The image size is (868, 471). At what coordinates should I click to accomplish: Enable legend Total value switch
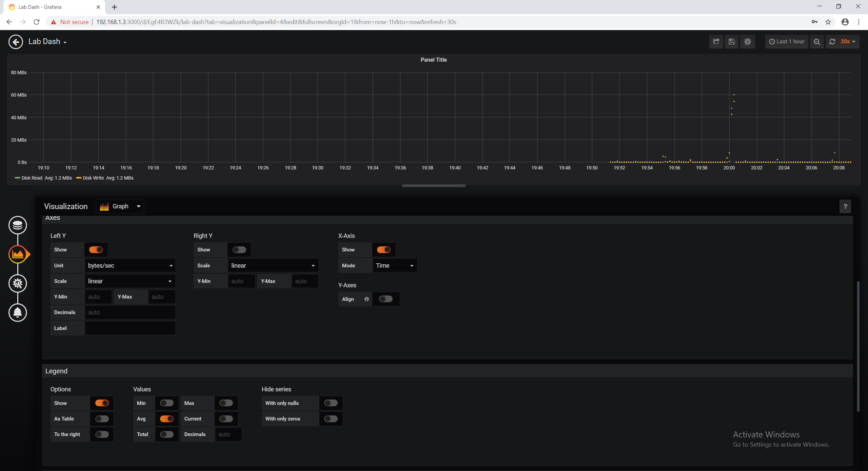(x=167, y=434)
